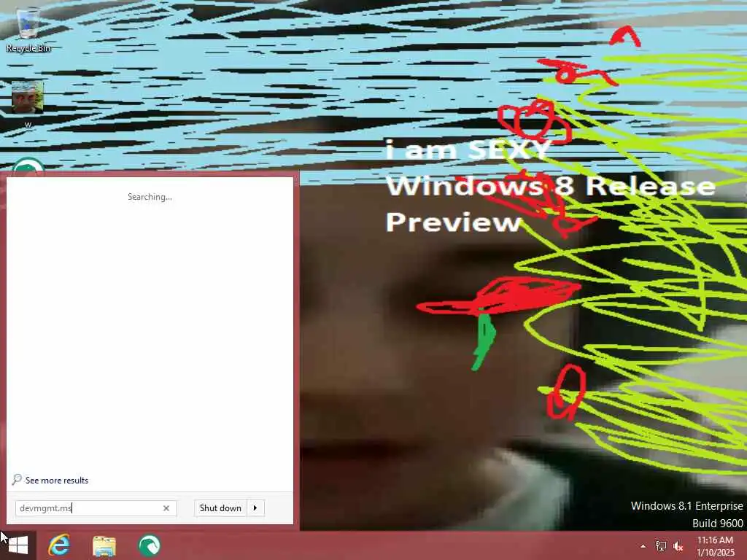Open the Recycle Bin desktop icon
Viewport: 747px width, 560px height.
coord(28,29)
